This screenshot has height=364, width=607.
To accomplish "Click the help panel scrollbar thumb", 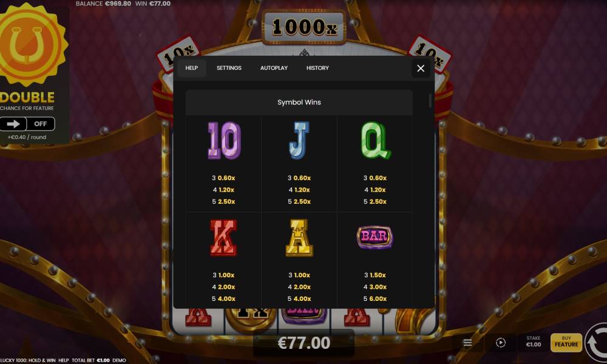I will 430,101.
